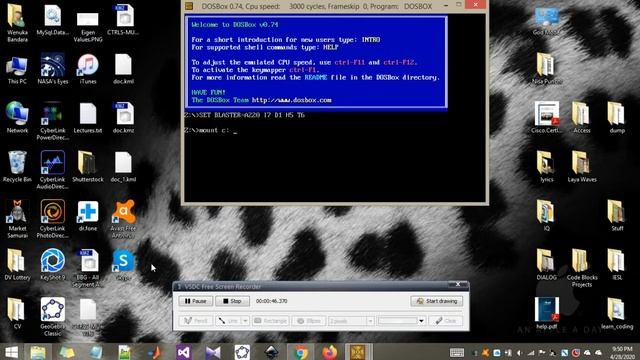Select the Code Blocks Projects folder

tap(582, 269)
